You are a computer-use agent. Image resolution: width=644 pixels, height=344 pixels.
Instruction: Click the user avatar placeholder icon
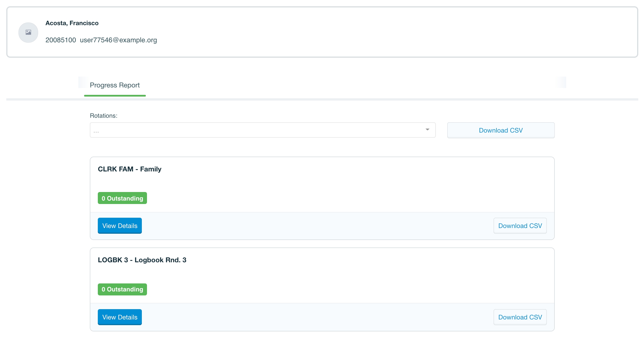(x=28, y=33)
